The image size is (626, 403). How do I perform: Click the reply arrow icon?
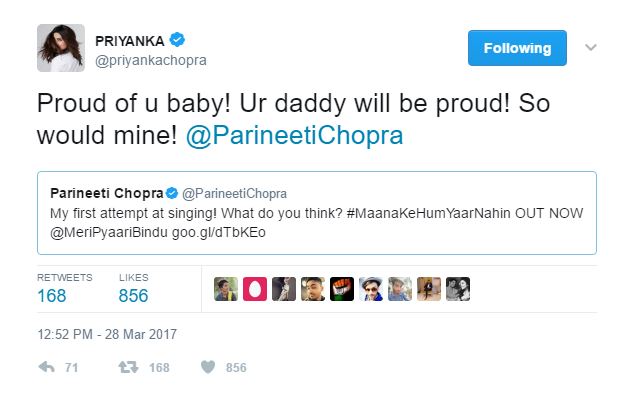pos(46,367)
